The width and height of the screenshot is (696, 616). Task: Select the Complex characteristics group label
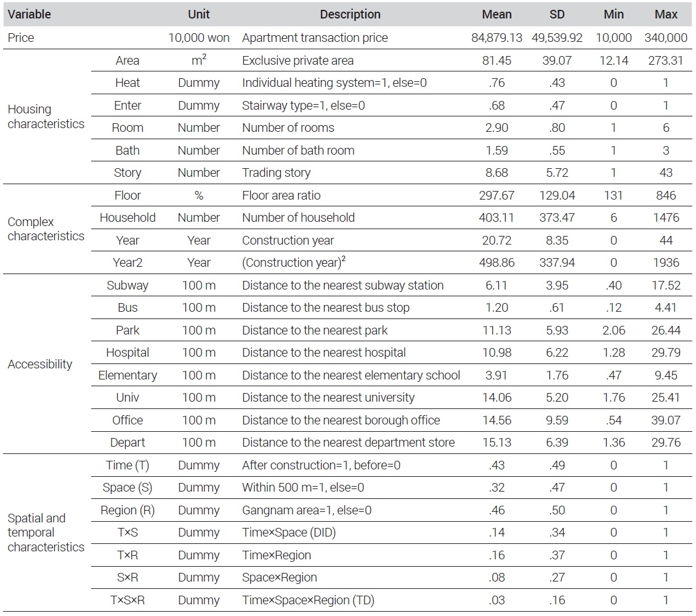tap(46, 229)
